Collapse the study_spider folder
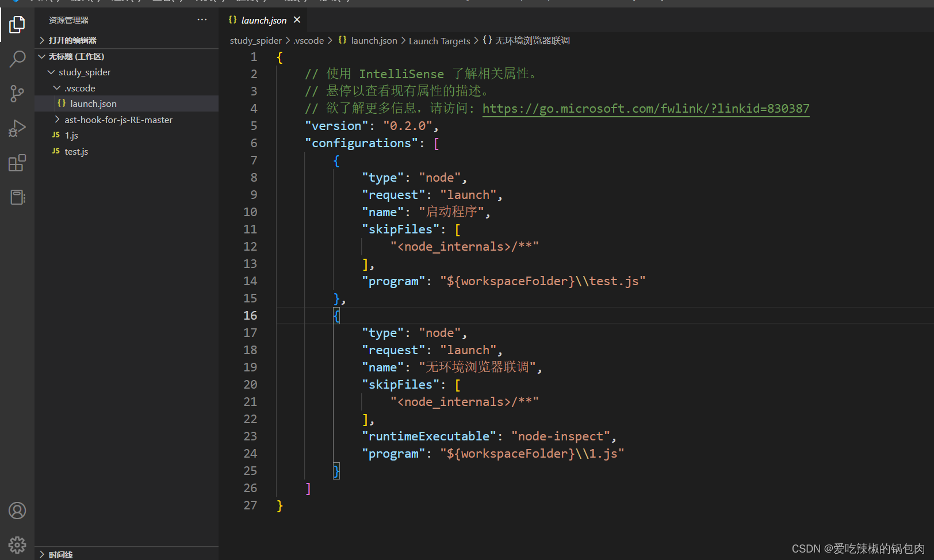934x560 pixels. tap(127, 72)
